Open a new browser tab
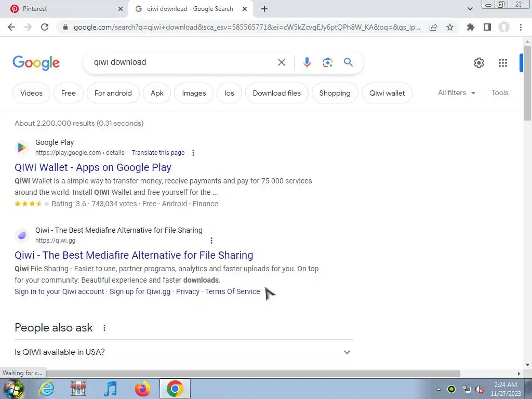532x399 pixels. click(x=264, y=9)
